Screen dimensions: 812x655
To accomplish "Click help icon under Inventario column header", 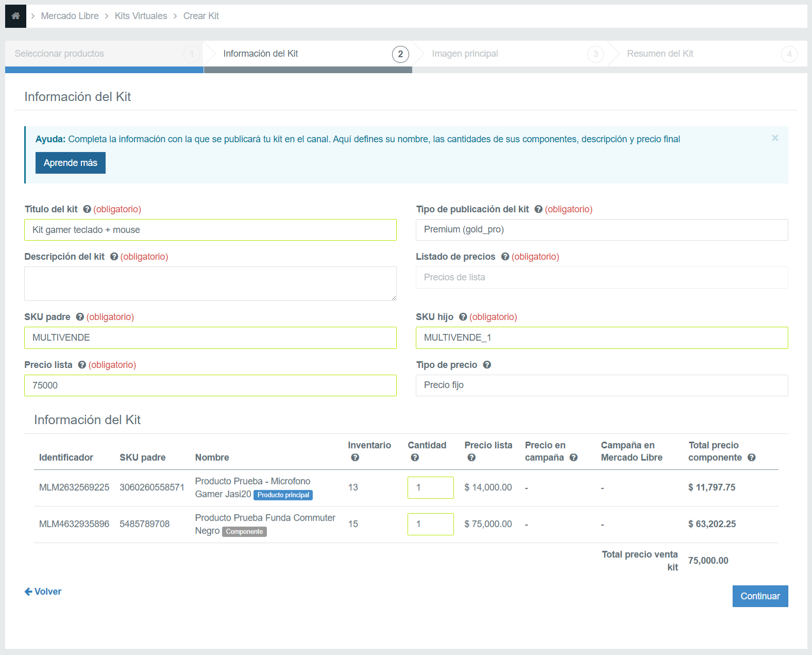I will coord(355,458).
